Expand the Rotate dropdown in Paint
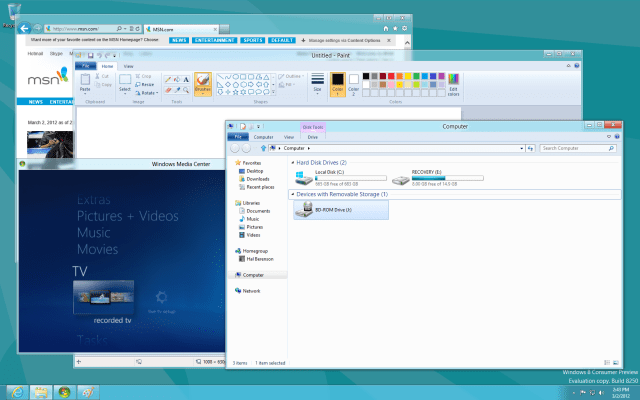 [x=146, y=93]
